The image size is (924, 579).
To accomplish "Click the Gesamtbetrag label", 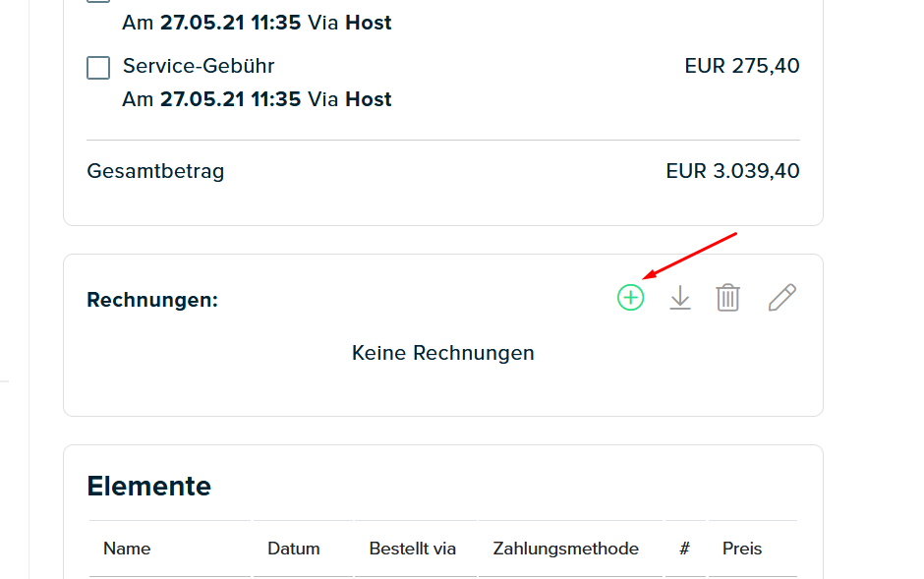I will coord(155,171).
